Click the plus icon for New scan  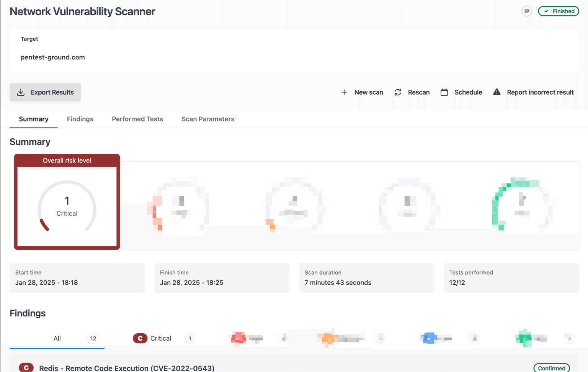(x=344, y=92)
